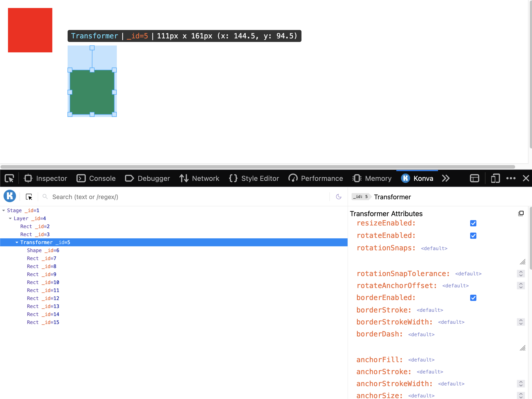This screenshot has width=532, height=399.
Task: Click copy icon next to Transformer Attributes
Action: point(521,213)
